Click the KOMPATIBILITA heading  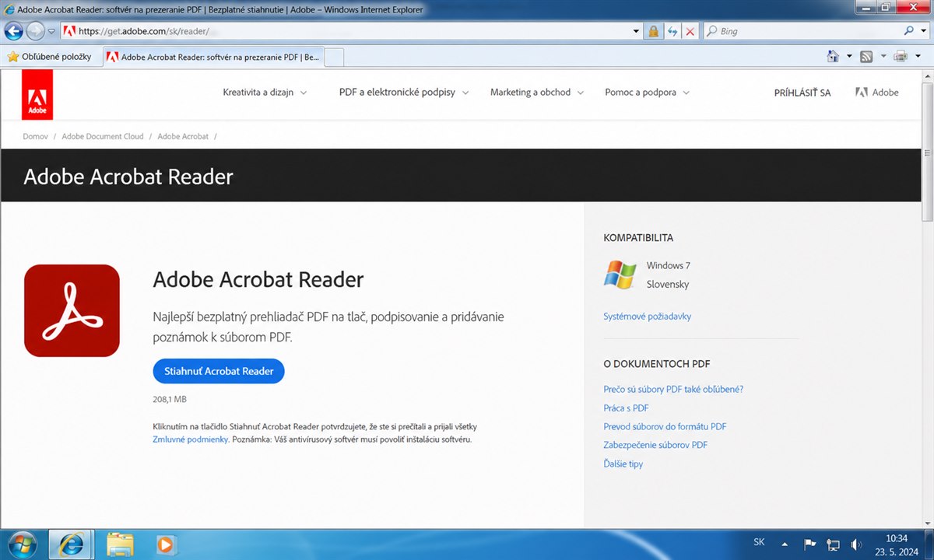pyautogui.click(x=638, y=238)
